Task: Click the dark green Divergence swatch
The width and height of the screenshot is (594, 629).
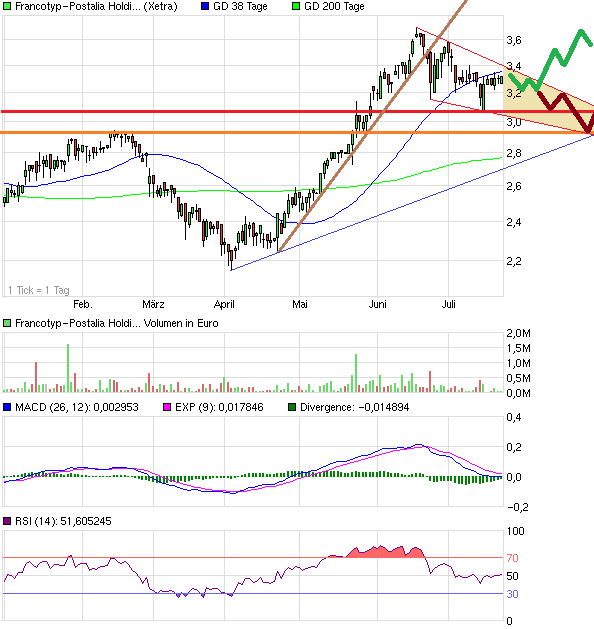Action: click(292, 408)
